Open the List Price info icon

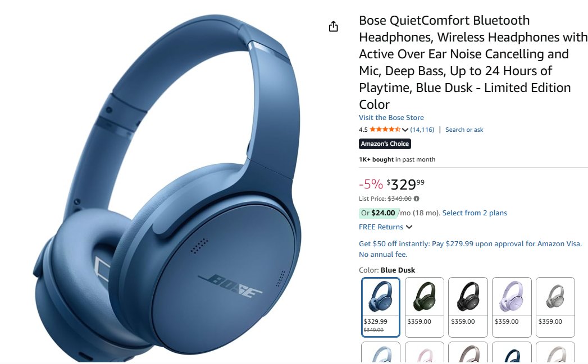click(417, 199)
